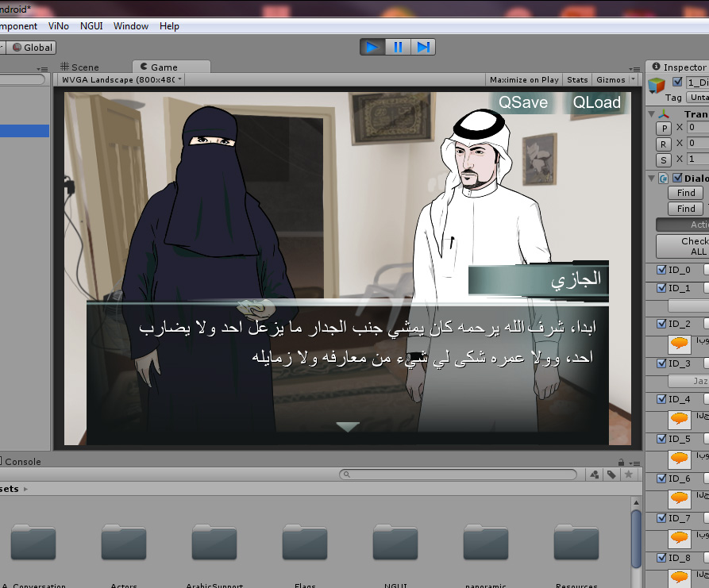709x588 pixels.
Task: Open the Flags folder
Action: click(x=305, y=542)
